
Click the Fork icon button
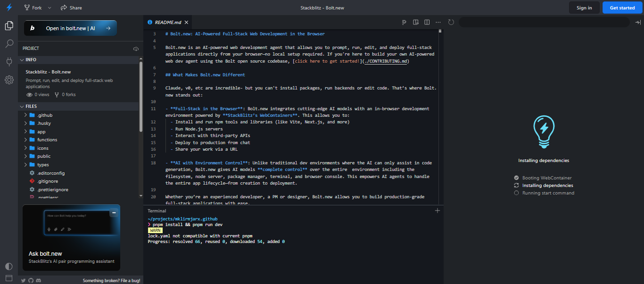(33, 8)
